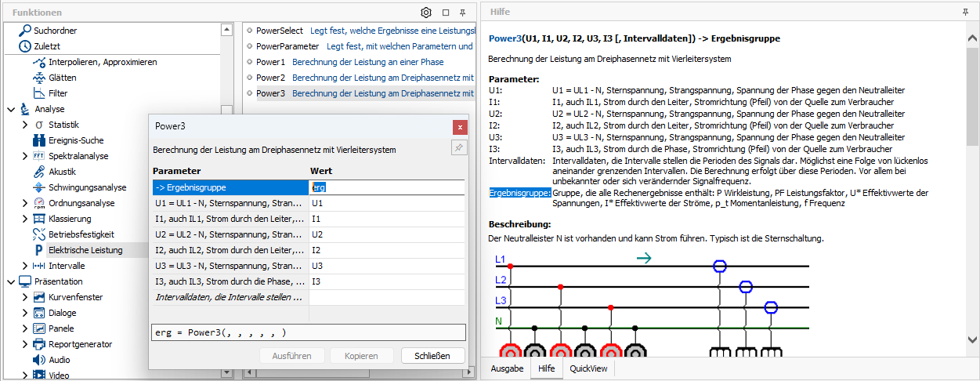Pin the Power3 dialog with pushpin icon
Image resolution: width=980 pixels, height=381 pixels.
(x=459, y=149)
